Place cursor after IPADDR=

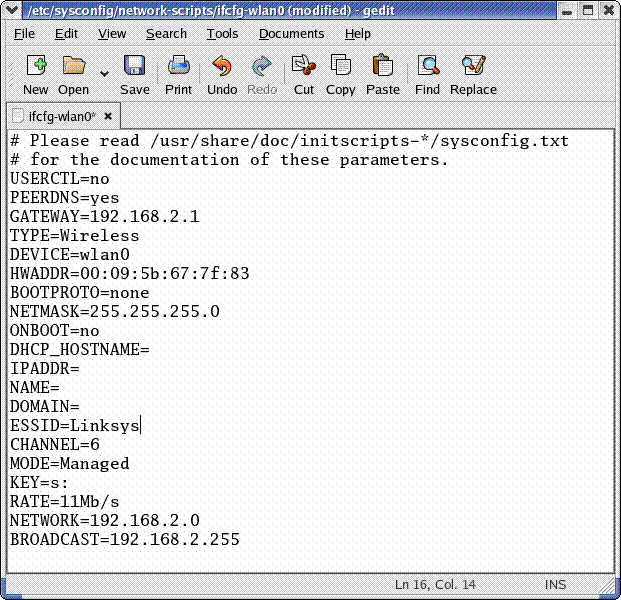tap(80, 369)
